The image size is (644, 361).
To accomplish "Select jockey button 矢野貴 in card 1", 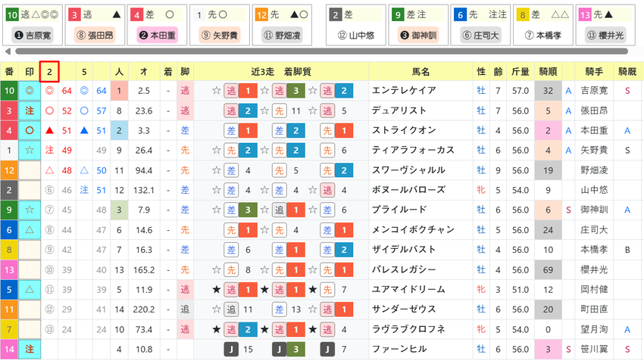I will tap(220, 36).
